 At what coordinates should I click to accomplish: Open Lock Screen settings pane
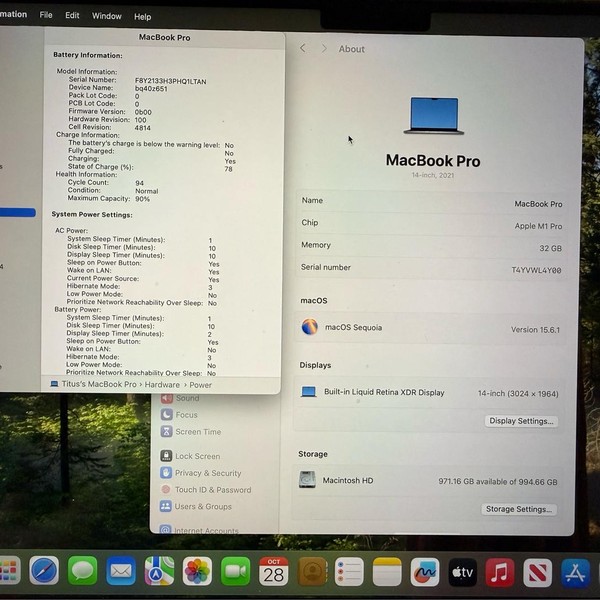190,456
